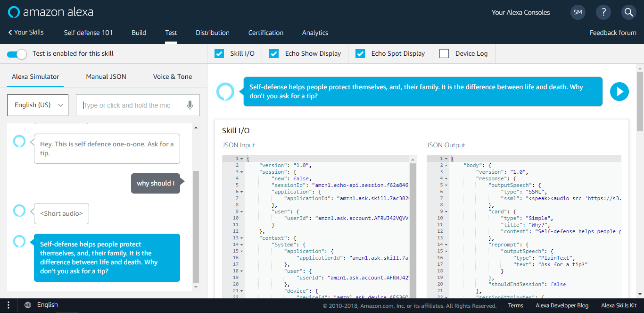Collapse card fold on output line 9

click(446, 211)
